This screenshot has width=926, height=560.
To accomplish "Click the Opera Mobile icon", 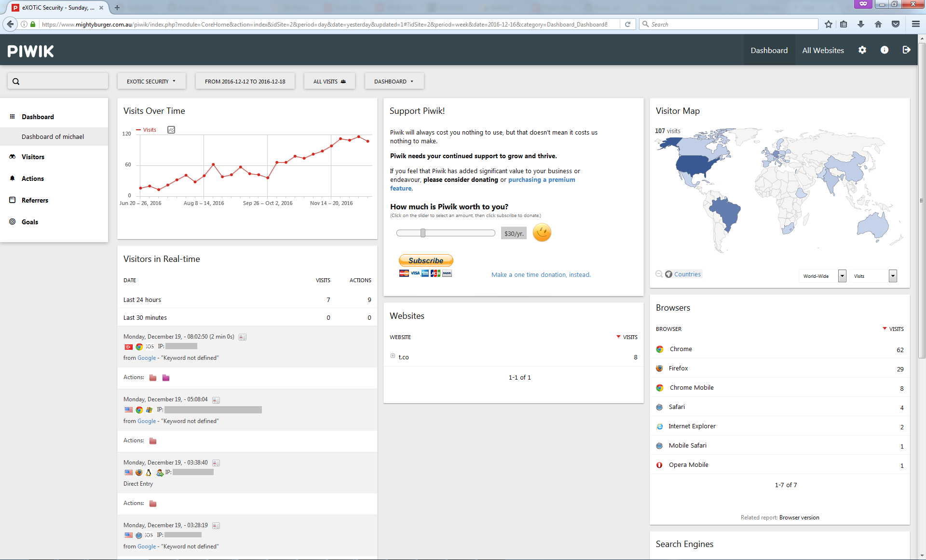I will [x=659, y=465].
